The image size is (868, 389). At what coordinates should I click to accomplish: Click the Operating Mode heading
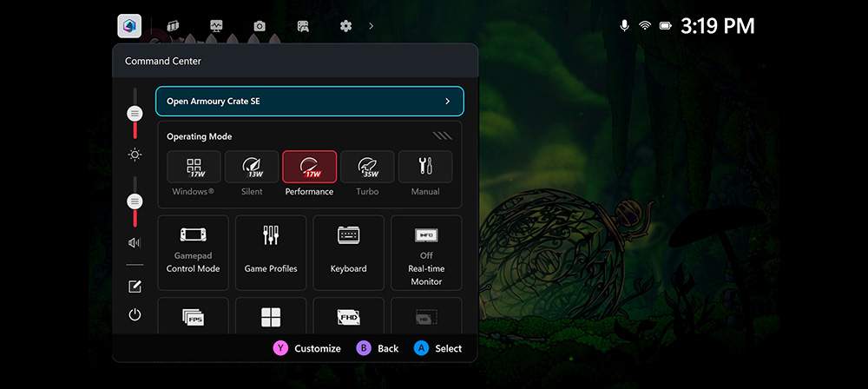click(200, 136)
